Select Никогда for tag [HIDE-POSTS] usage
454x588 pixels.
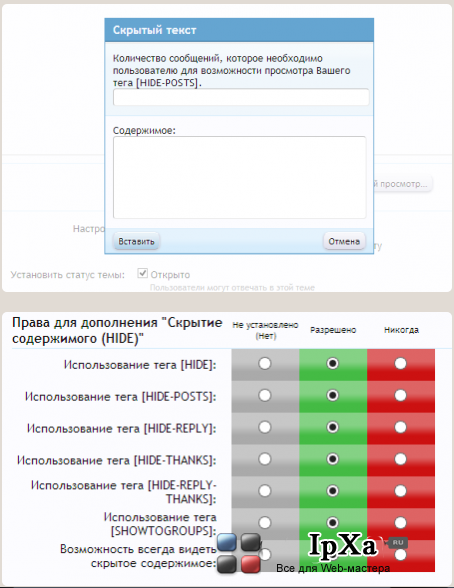pyautogui.click(x=400, y=395)
